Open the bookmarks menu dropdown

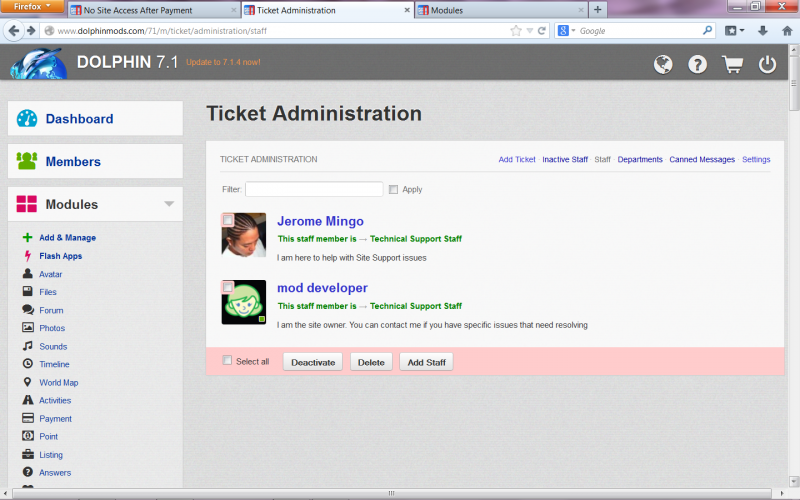pyautogui.click(x=735, y=31)
